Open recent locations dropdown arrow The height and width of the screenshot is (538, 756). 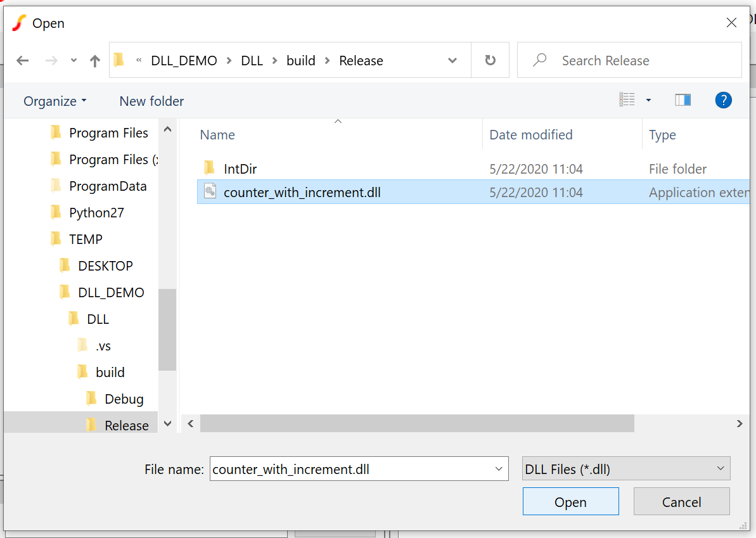coord(74,61)
